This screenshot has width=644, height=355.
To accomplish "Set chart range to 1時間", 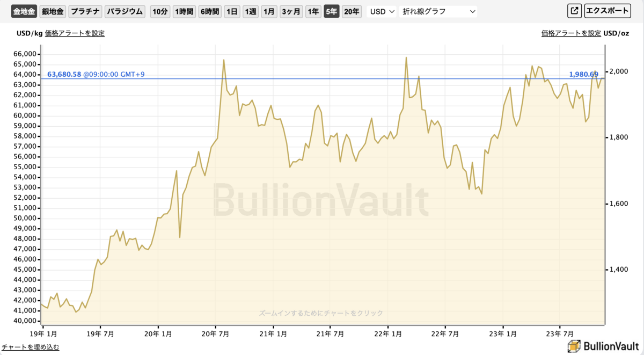I will 184,11.
